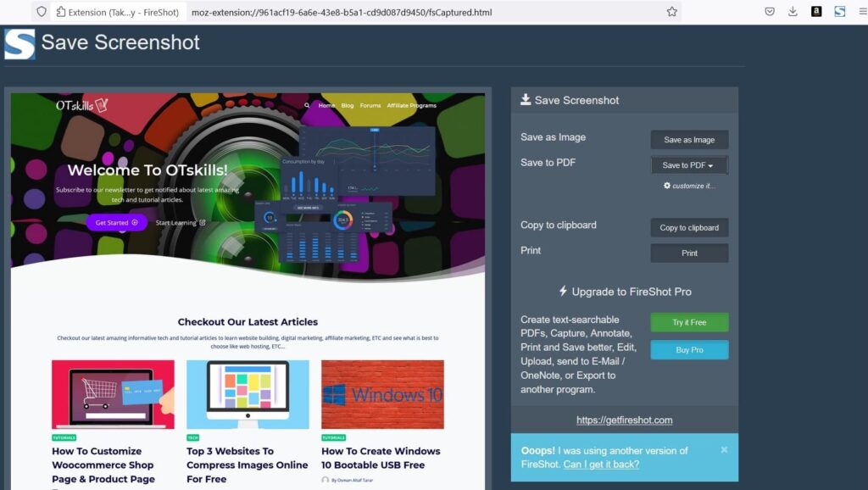This screenshot has height=490, width=868.
Task: Dismiss the Ooops notification with X
Action: 724,450
